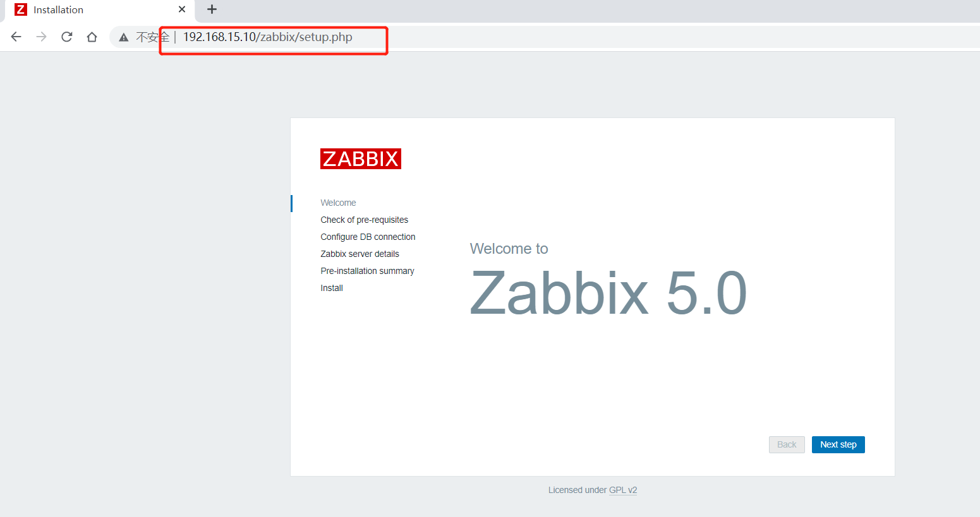
Task: Select Check of pre-requisites step
Action: pos(364,220)
